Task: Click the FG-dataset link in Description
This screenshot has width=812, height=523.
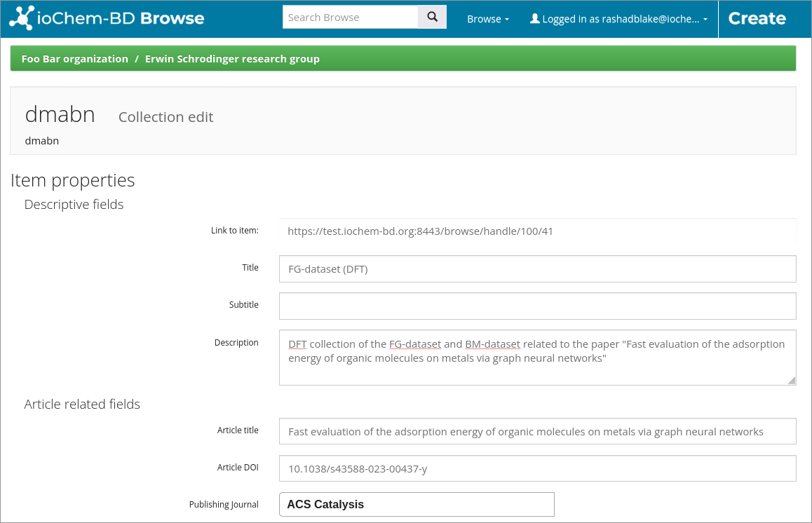Action: (415, 344)
